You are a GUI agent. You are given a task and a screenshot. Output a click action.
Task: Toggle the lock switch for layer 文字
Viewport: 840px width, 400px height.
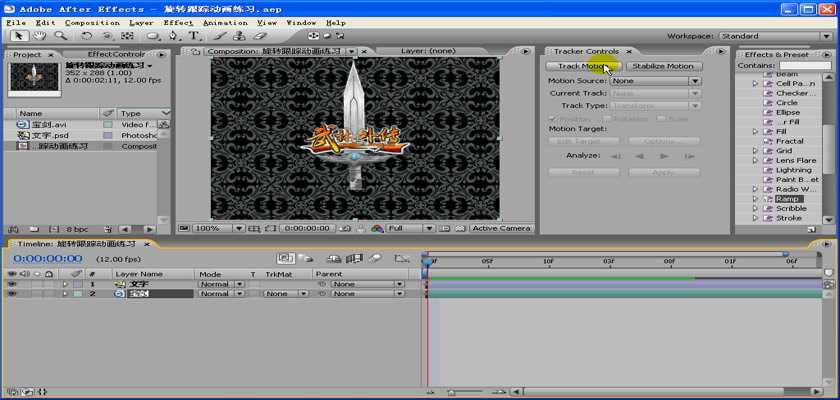coord(49,284)
